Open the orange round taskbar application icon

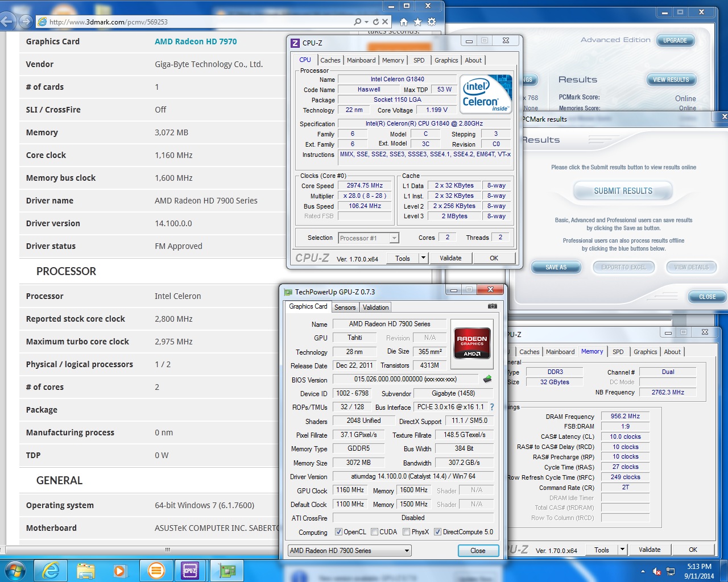coord(156,571)
